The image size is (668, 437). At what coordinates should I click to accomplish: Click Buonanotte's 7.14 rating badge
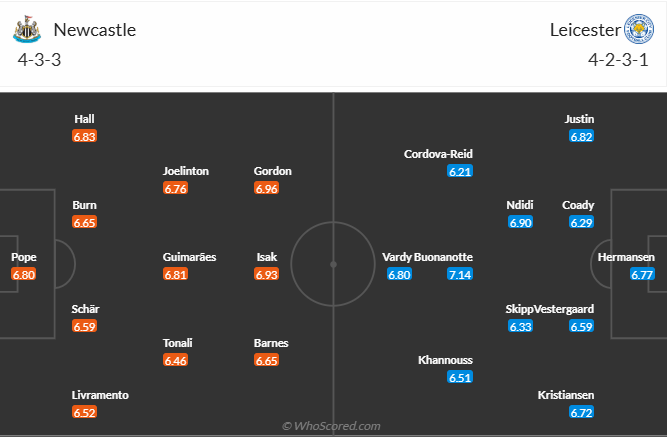tap(460, 274)
